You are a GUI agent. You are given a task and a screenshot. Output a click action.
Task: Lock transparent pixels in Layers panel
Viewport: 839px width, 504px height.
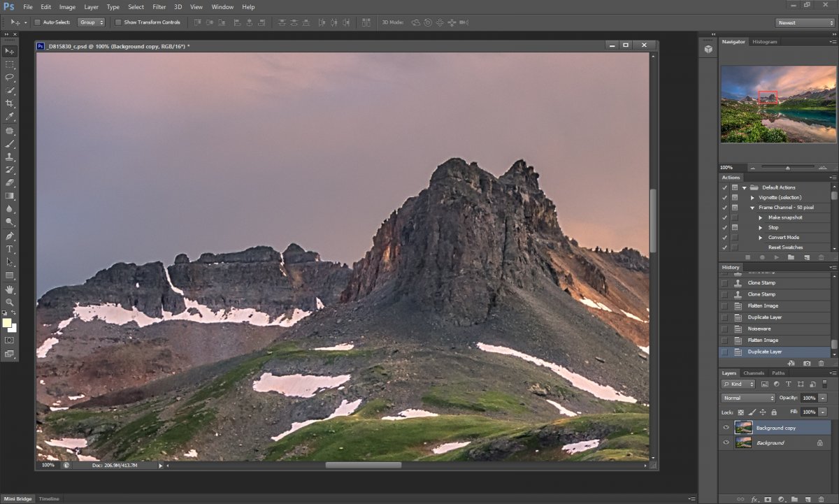[742, 412]
